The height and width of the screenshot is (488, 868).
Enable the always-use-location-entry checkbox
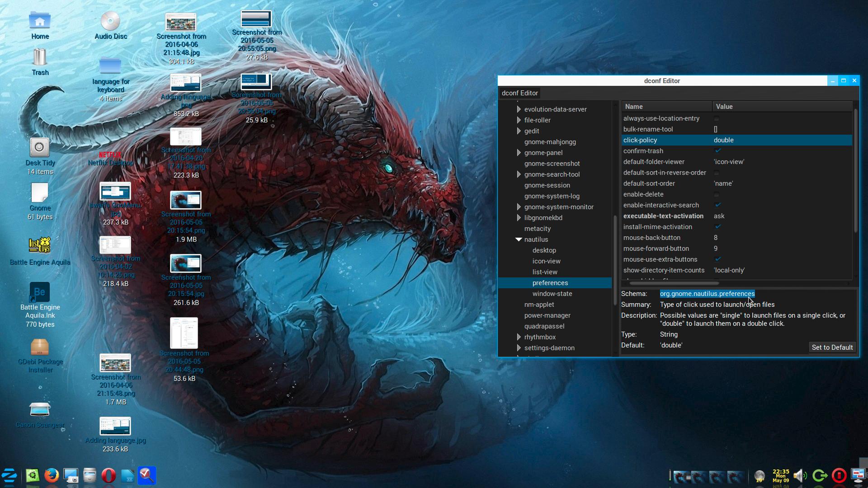point(716,118)
